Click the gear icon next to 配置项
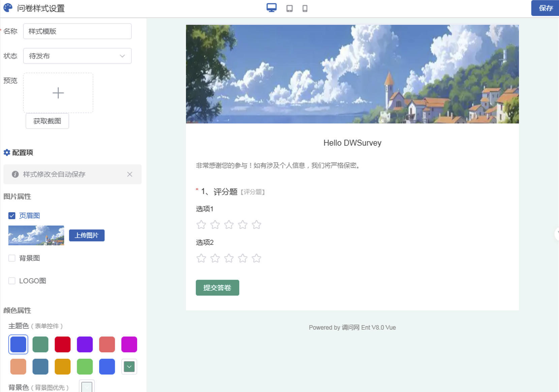The width and height of the screenshot is (559, 392). pyautogui.click(x=7, y=153)
